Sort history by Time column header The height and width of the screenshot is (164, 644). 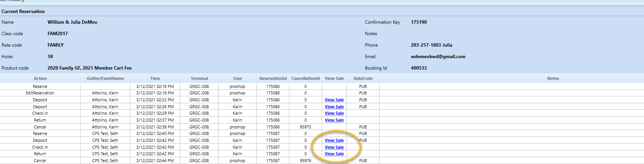click(x=155, y=78)
